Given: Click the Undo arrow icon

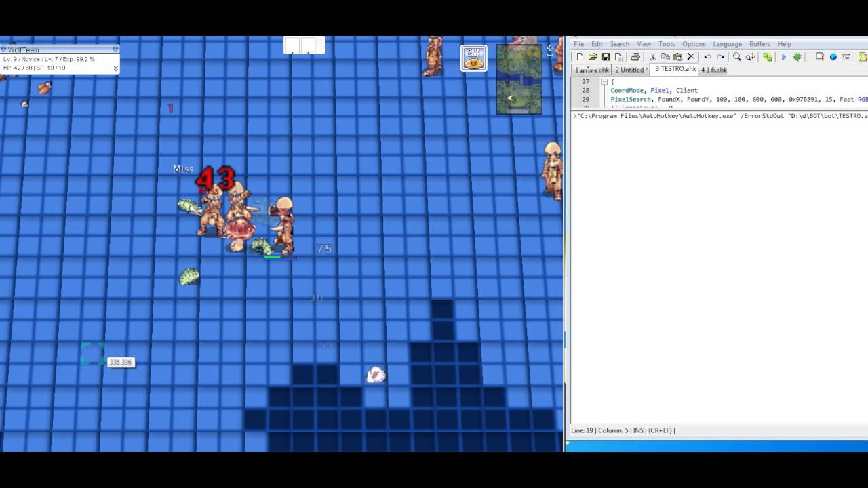Looking at the screenshot, I should click(707, 57).
